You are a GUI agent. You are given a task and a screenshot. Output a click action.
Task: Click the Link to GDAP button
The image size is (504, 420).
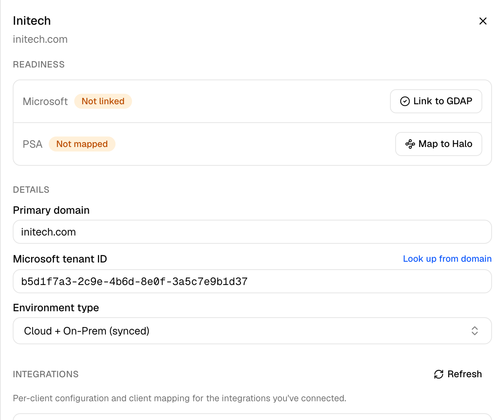[x=436, y=101]
